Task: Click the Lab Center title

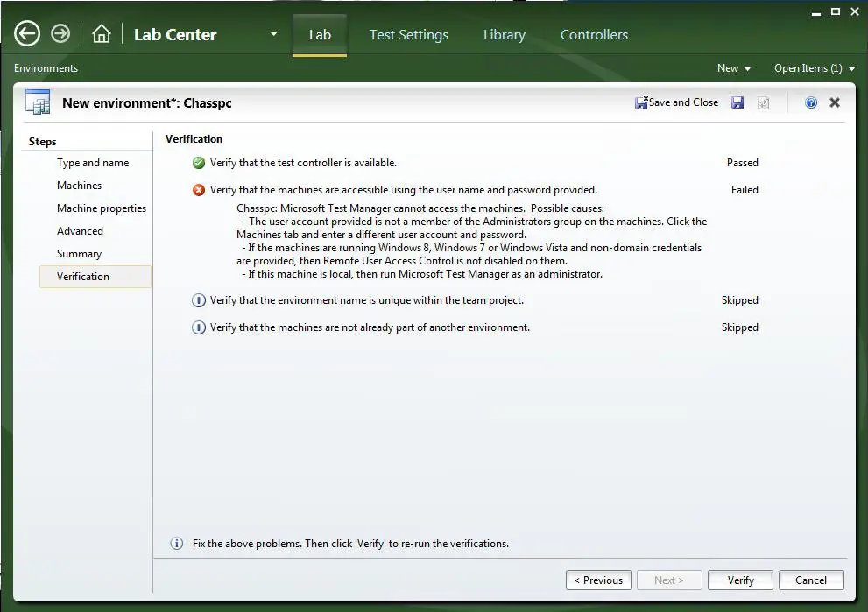Action: click(175, 34)
